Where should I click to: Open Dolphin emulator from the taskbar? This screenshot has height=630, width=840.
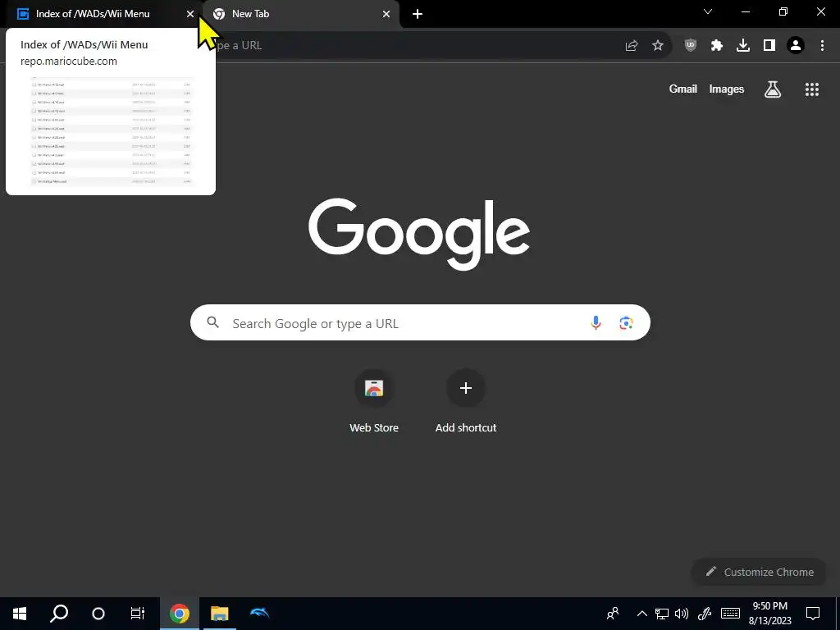click(259, 614)
